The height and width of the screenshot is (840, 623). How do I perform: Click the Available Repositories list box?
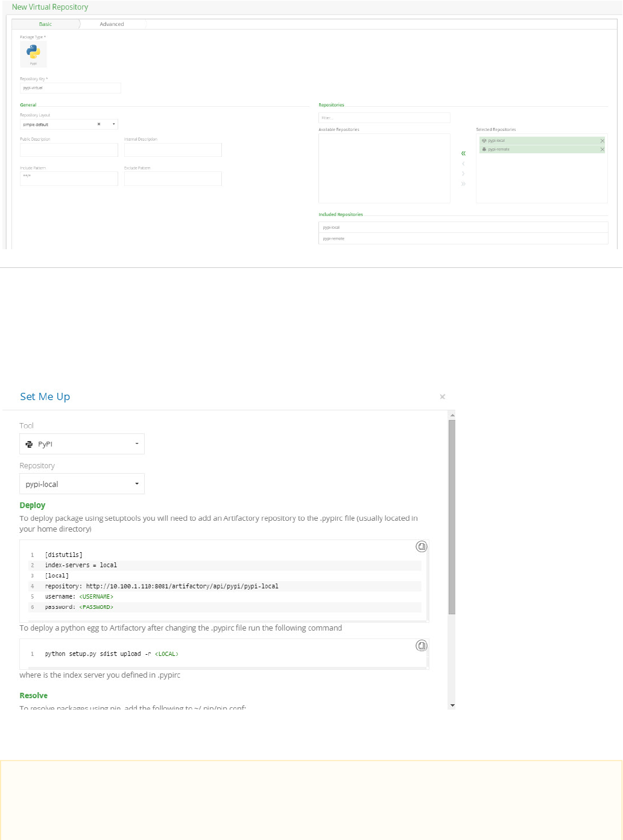pyautogui.click(x=384, y=168)
